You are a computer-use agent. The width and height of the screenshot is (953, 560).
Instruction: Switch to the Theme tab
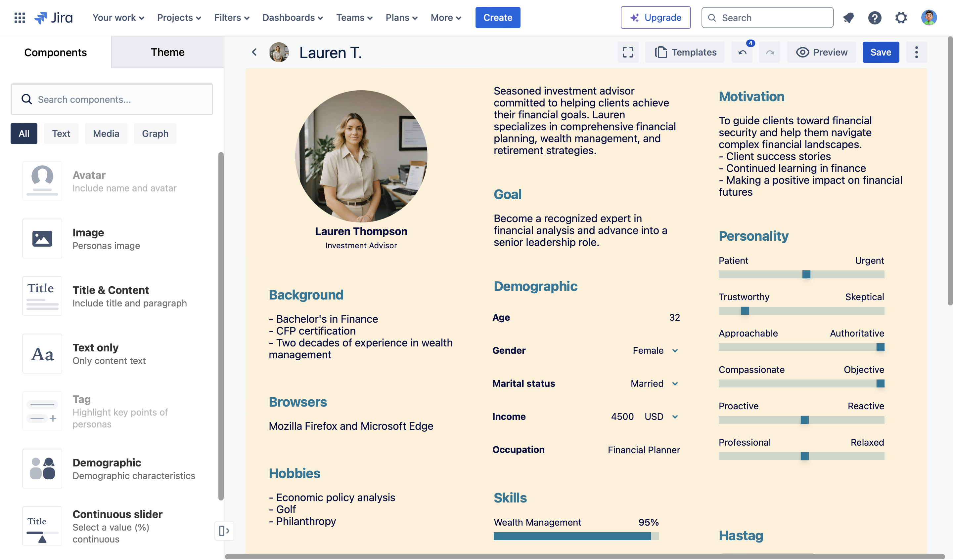pos(167,52)
